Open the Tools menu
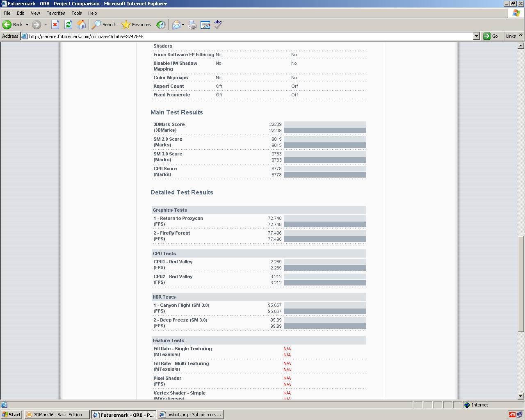This screenshot has height=420, width=525. tap(77, 13)
